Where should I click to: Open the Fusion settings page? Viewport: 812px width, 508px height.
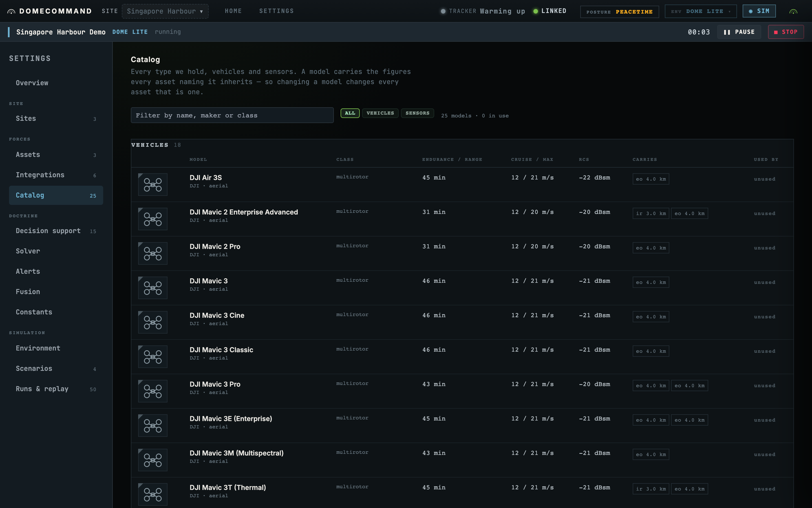point(56,292)
